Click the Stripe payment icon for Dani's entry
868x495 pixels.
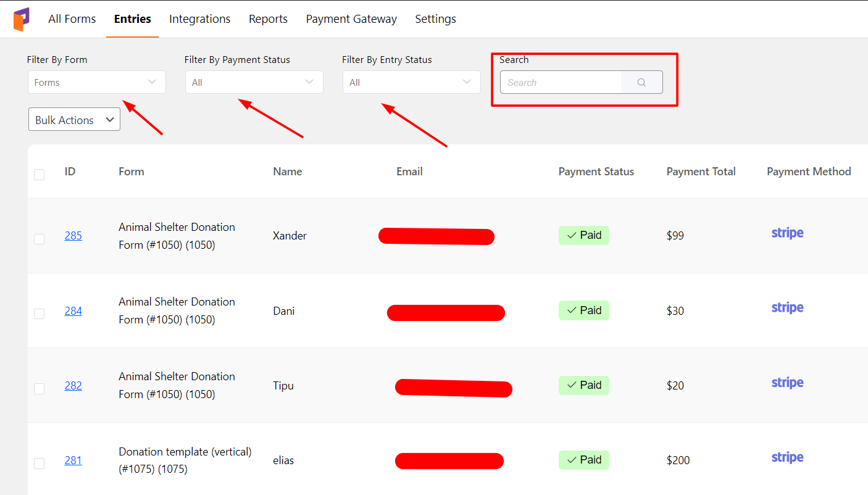[x=787, y=307]
